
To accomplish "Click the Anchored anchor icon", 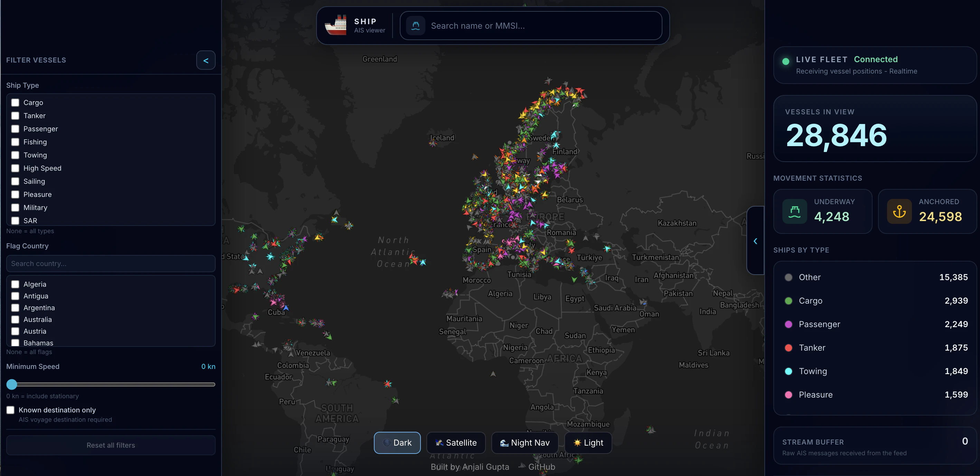I will [899, 211].
